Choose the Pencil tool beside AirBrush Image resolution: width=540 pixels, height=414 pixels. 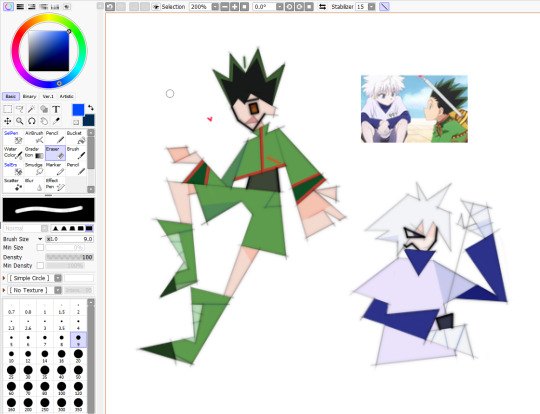[55, 137]
